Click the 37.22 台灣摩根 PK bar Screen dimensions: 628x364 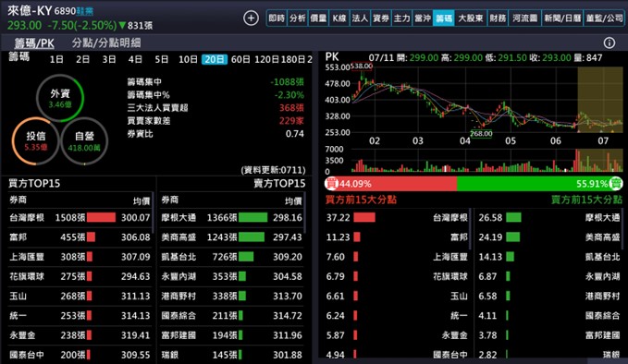[x=364, y=218]
